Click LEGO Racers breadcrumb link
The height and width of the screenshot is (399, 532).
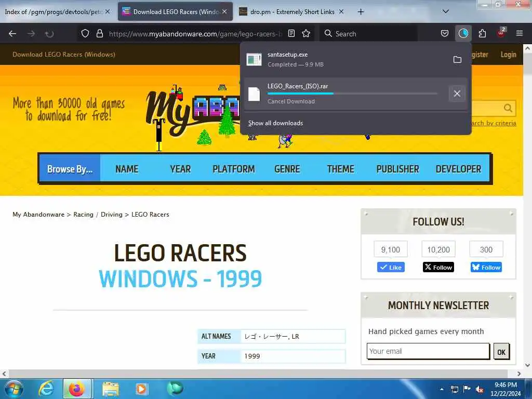click(150, 215)
